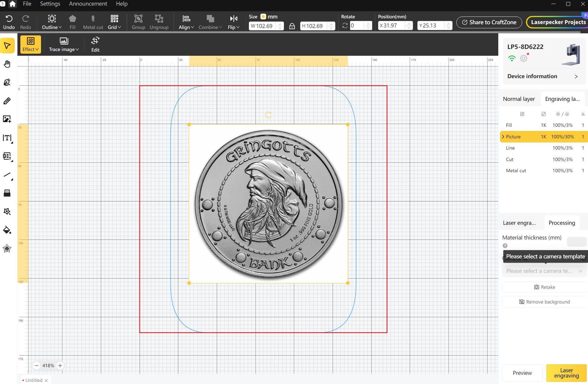This screenshot has width=588, height=384.
Task: Click the Remove background button
Action: [544, 302]
